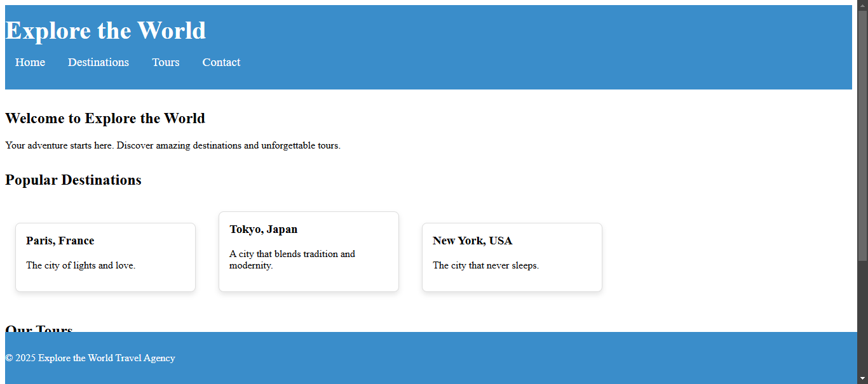Viewport: 868px width, 384px height.
Task: Click the New York, USA card heading
Action: coord(472,241)
